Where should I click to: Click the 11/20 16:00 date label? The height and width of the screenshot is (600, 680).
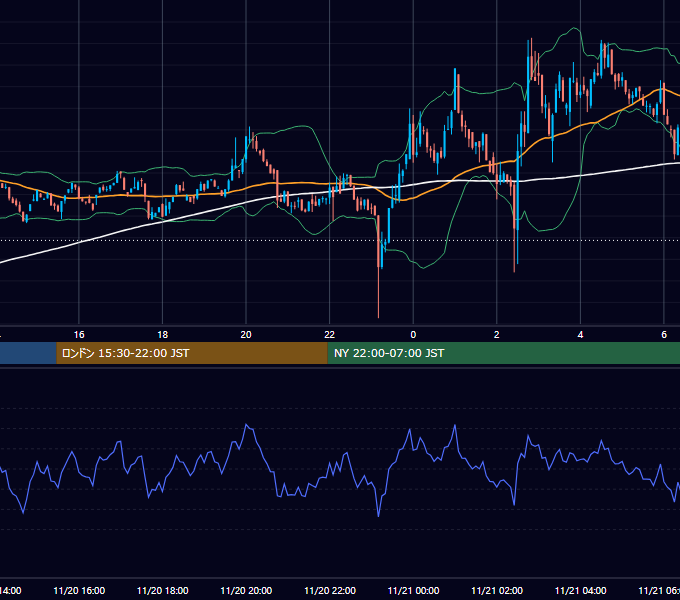click(79, 591)
